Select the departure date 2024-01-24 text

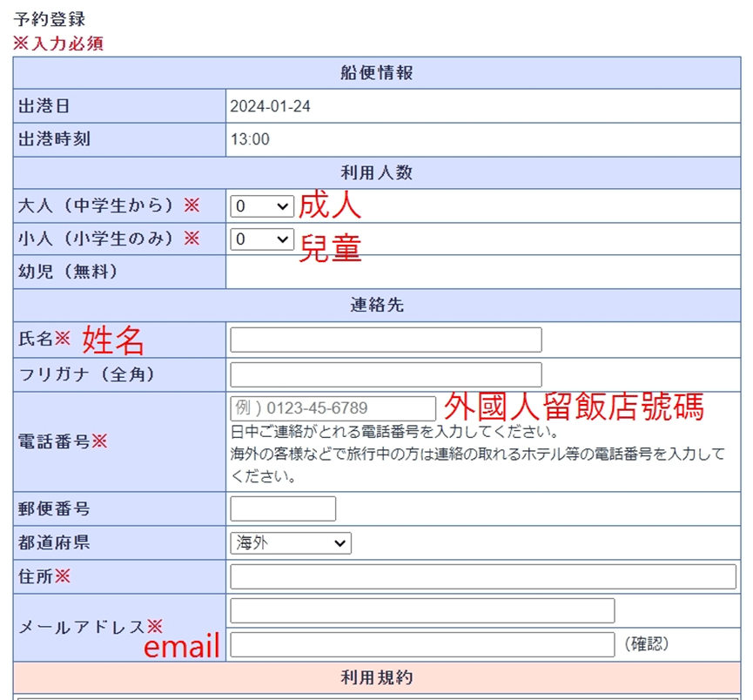(271, 106)
